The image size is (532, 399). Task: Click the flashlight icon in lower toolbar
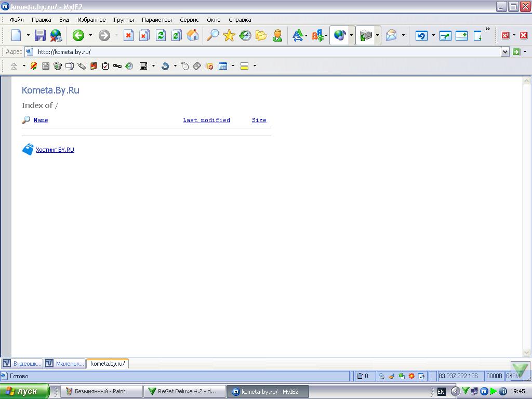[82, 66]
